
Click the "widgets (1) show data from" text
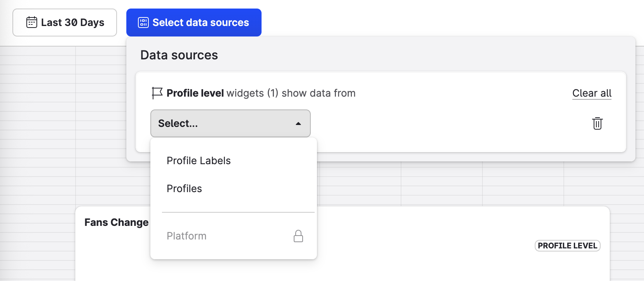291,93
